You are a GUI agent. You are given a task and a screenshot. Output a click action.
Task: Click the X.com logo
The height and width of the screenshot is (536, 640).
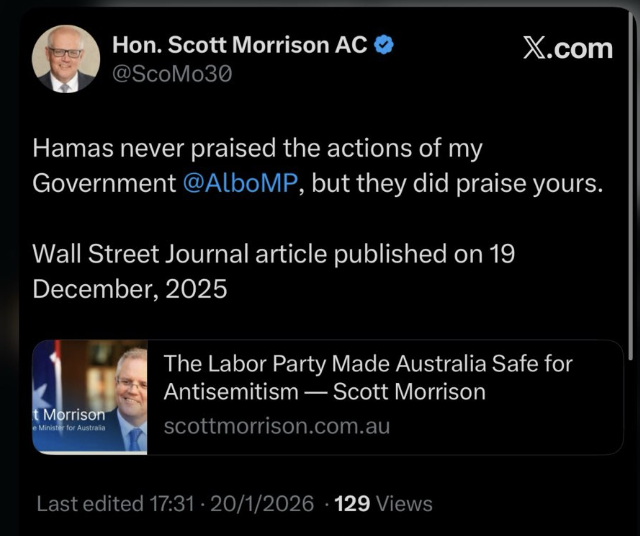coord(567,47)
